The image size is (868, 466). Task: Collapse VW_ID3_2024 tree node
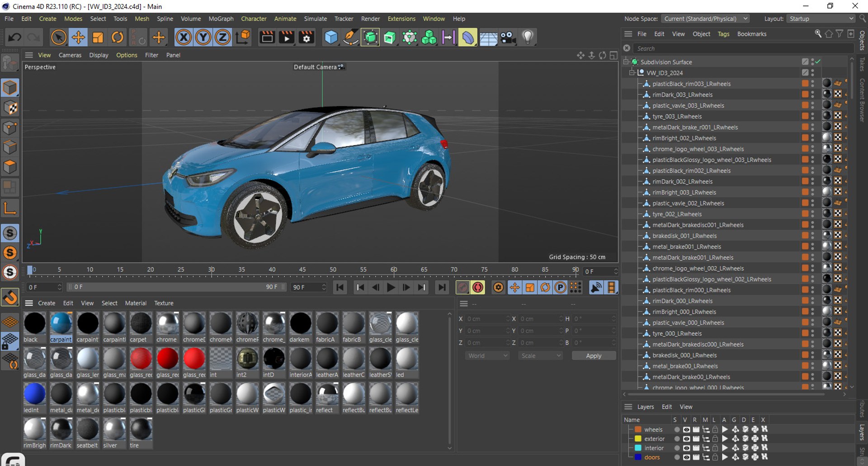click(x=632, y=72)
